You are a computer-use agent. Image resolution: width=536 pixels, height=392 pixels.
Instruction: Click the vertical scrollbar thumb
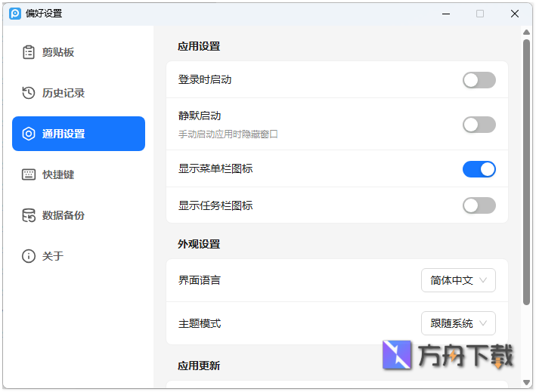526,172
